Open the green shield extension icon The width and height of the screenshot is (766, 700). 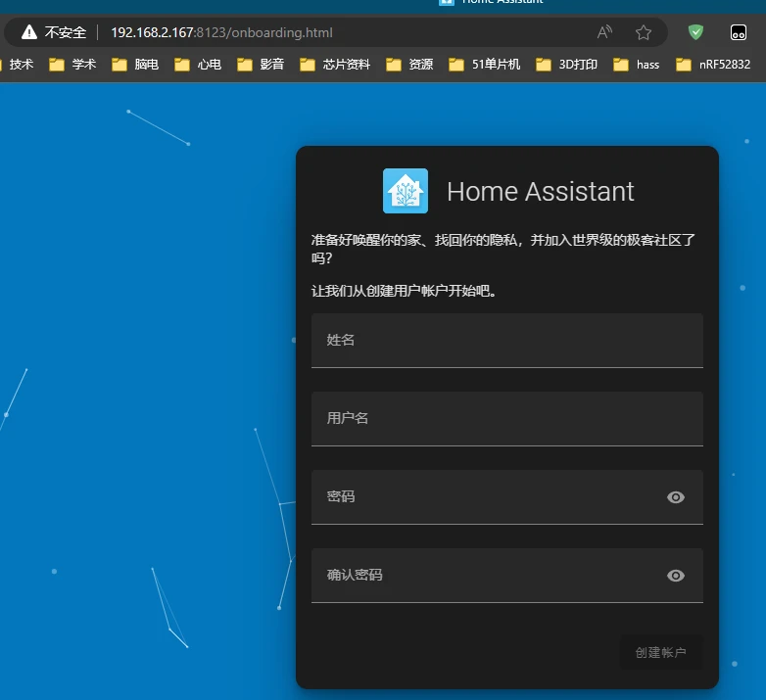(x=695, y=32)
